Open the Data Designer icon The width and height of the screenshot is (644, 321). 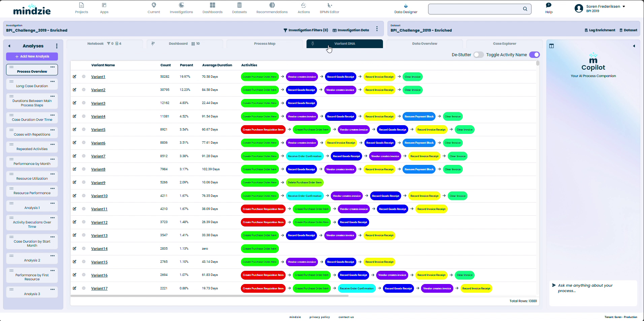[406, 6]
